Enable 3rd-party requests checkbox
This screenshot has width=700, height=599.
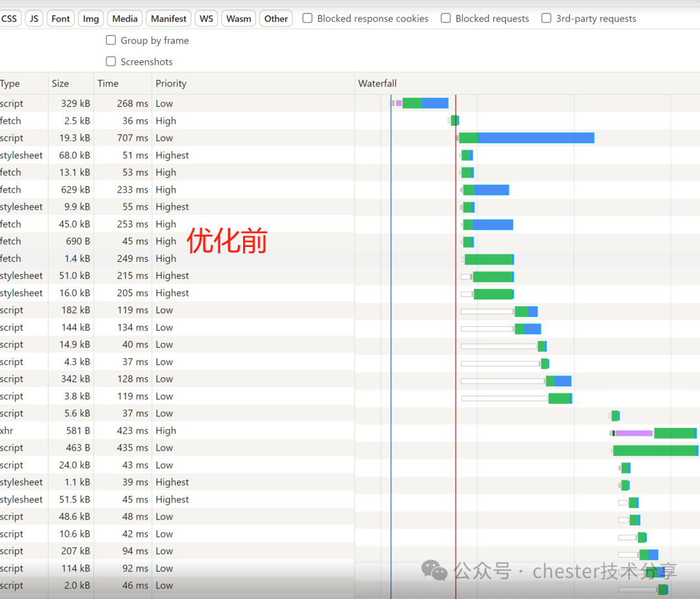pos(546,18)
